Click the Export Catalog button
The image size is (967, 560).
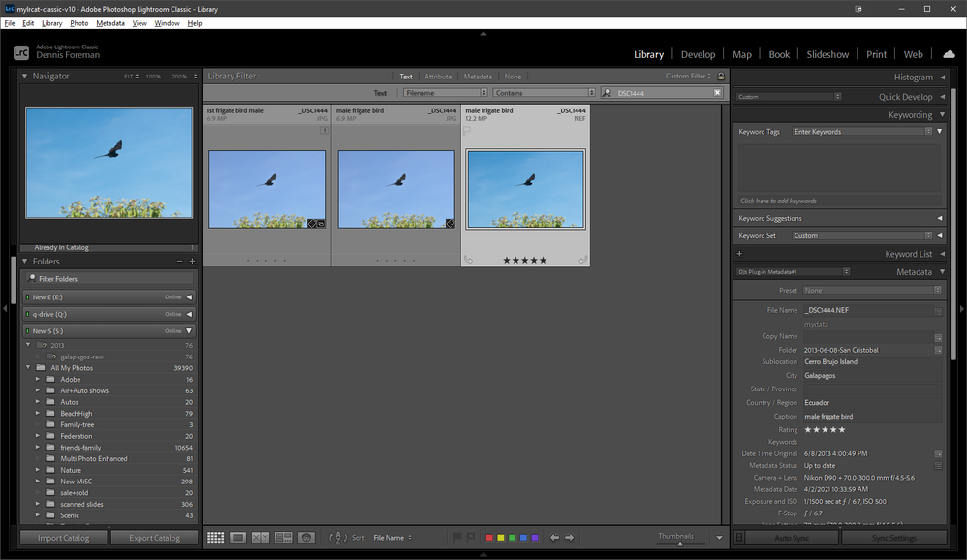tap(155, 538)
